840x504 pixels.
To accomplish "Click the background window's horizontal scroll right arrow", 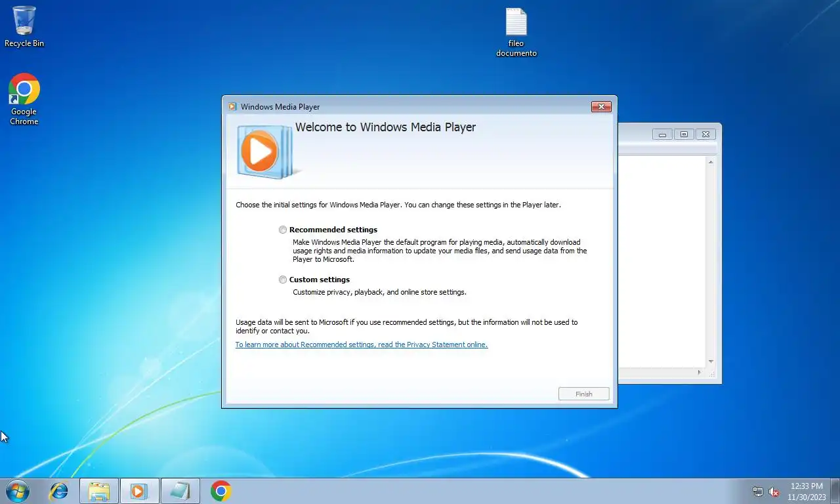I will tap(700, 373).
